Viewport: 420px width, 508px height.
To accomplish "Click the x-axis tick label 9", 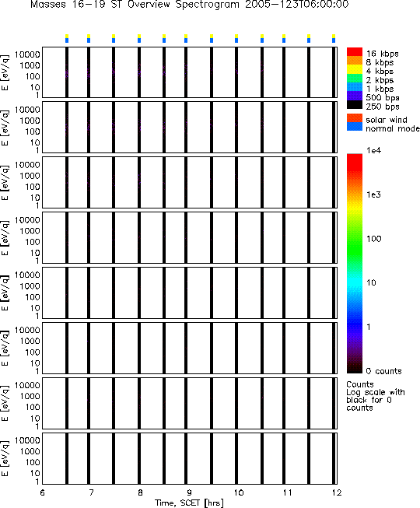I will [x=190, y=492].
